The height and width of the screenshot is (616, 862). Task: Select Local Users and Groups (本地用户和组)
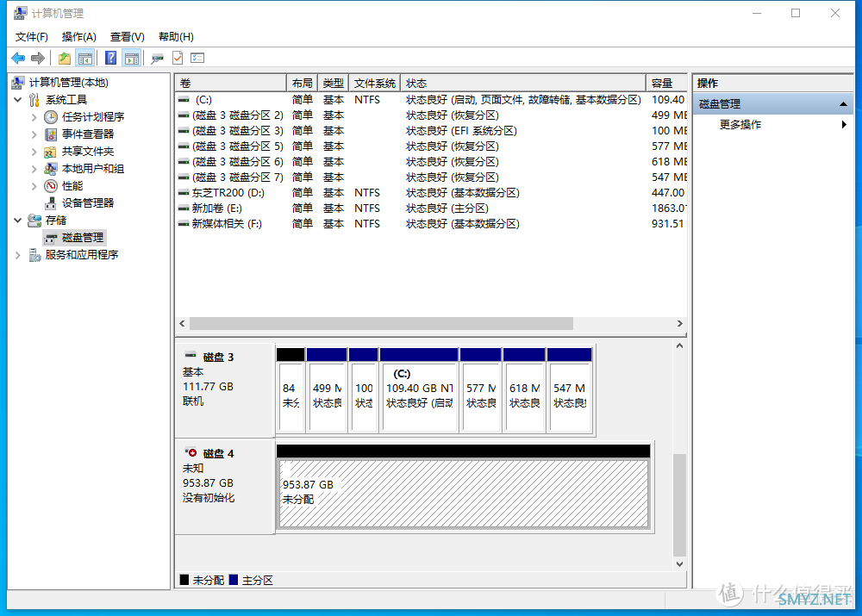(93, 169)
